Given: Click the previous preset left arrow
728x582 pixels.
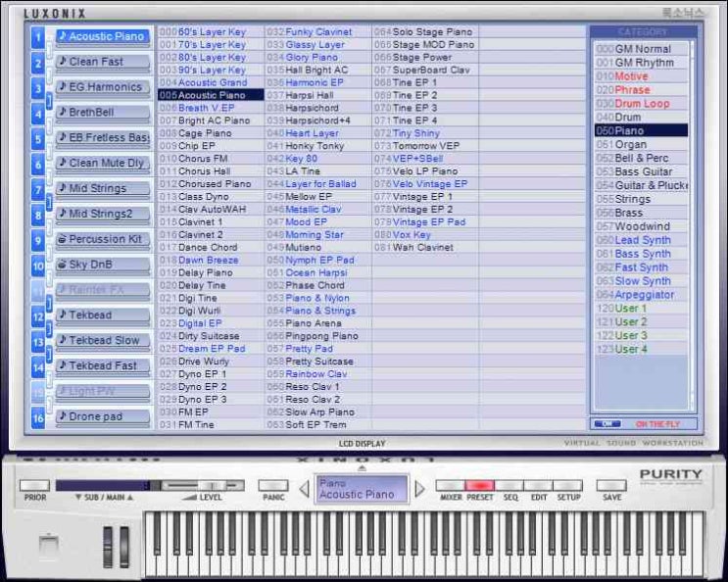Looking at the screenshot, I should 303,488.
